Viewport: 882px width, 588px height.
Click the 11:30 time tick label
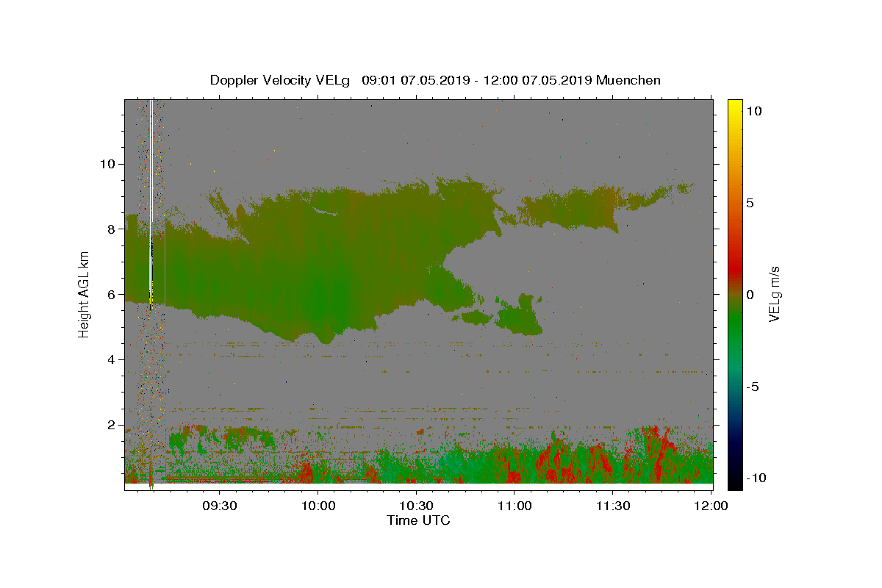point(612,506)
